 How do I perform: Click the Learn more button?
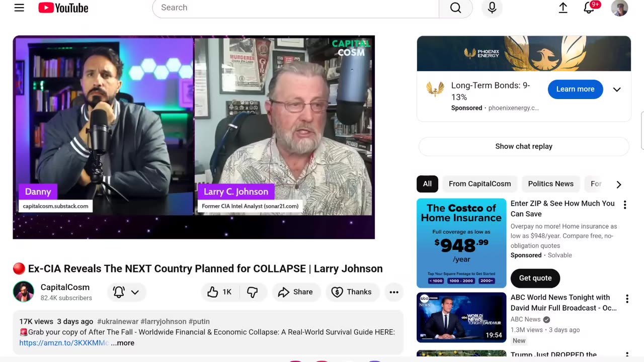575,89
